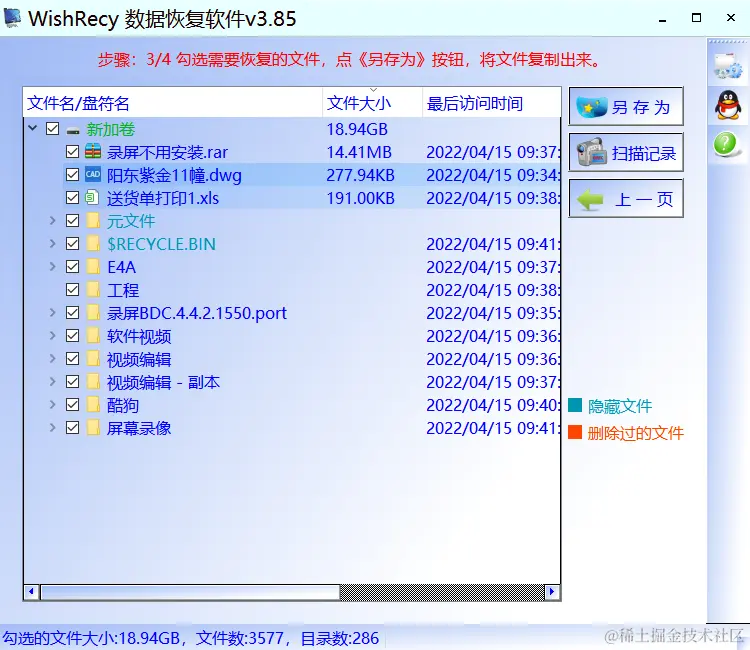This screenshot has width=750, height=650.
Task: Uncheck the 屏幕录像 folder checkbox
Action: point(72,427)
